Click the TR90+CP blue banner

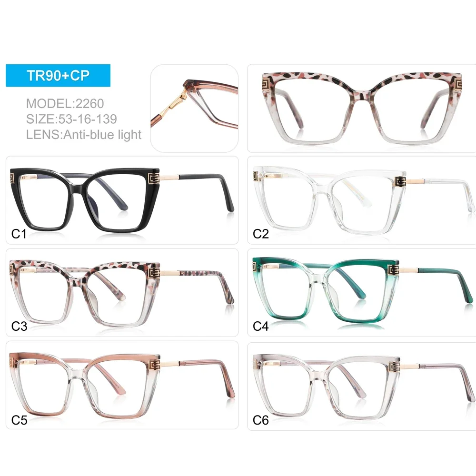(x=58, y=75)
